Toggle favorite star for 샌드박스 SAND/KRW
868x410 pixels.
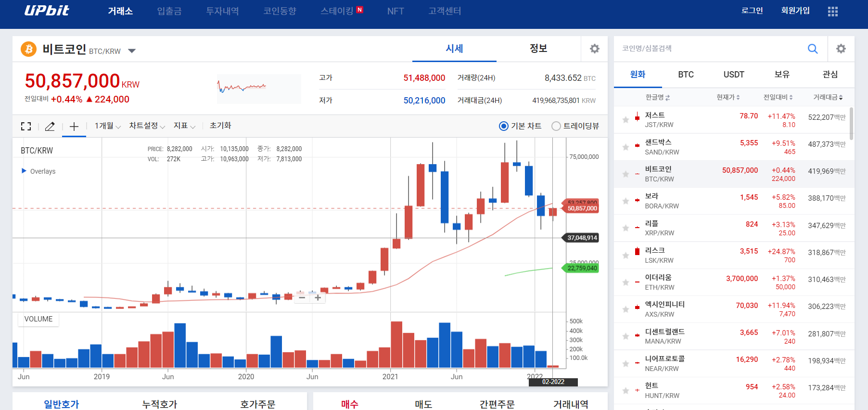625,147
